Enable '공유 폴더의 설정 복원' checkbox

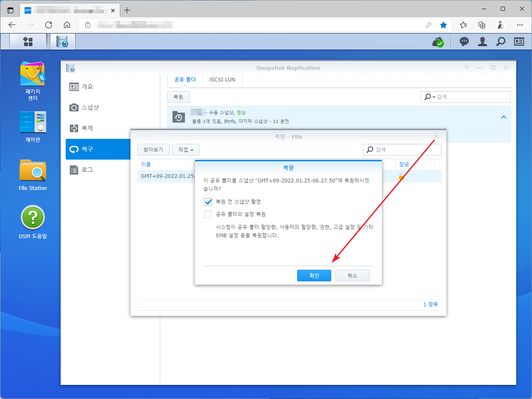coord(208,214)
